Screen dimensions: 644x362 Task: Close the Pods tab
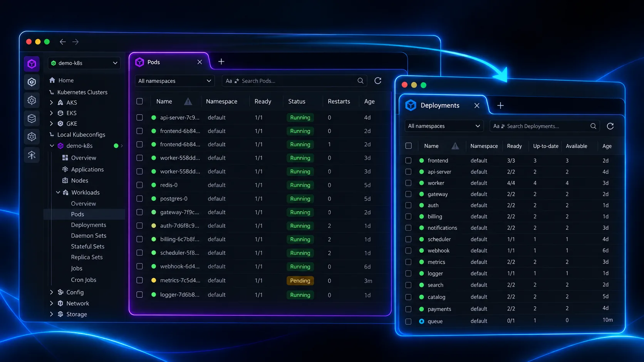(x=200, y=62)
